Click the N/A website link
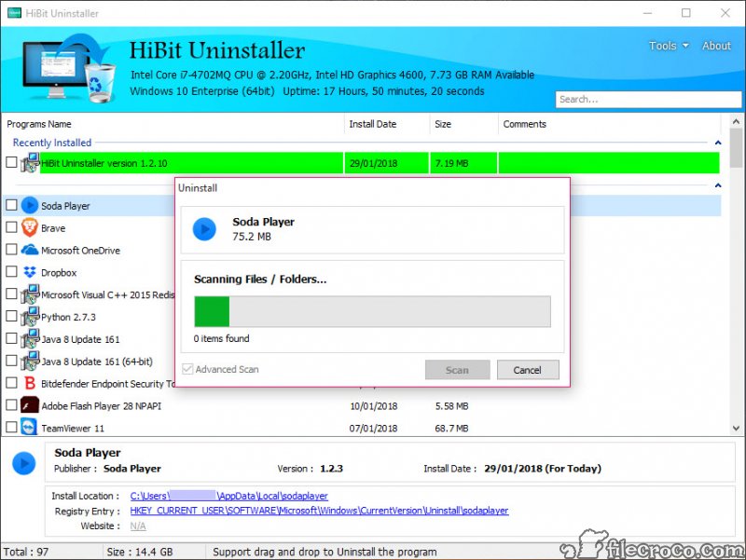The height and width of the screenshot is (560, 746). (138, 526)
